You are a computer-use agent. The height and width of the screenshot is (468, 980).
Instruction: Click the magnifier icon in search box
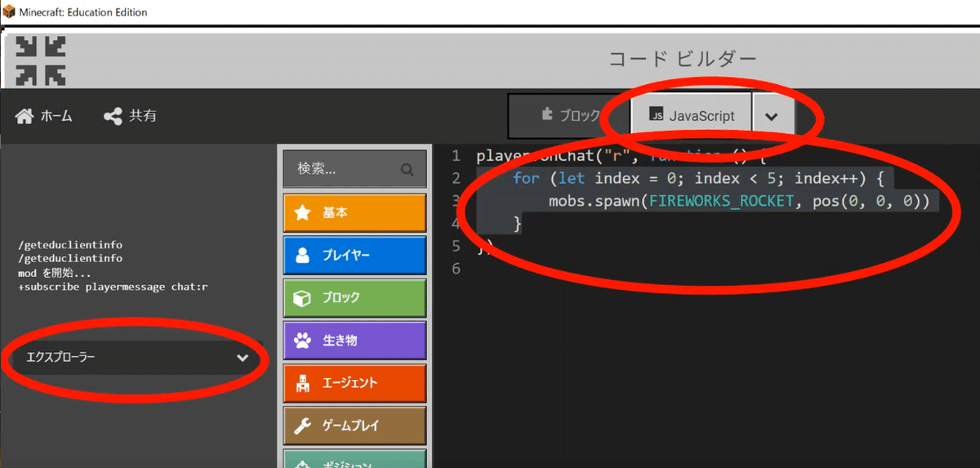[x=407, y=170]
